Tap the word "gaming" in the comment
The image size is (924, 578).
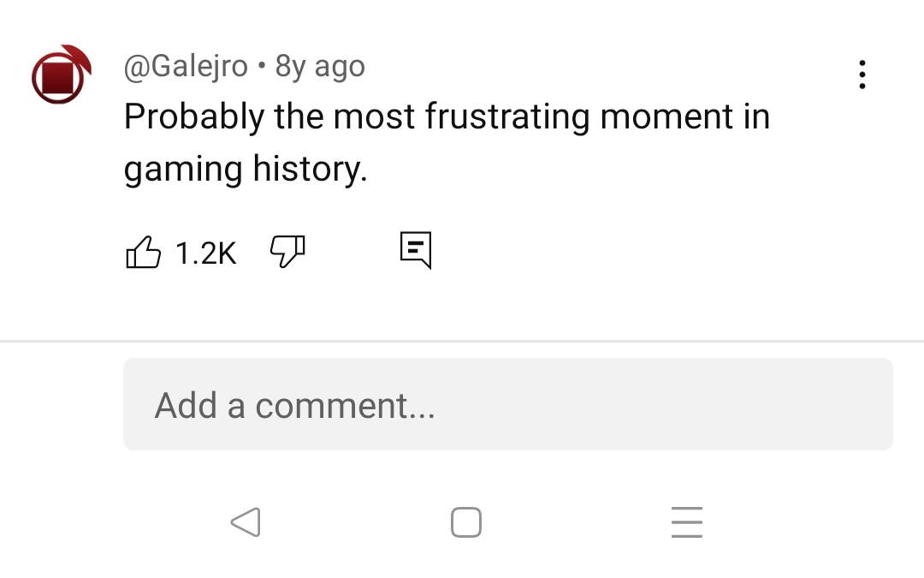(x=183, y=170)
